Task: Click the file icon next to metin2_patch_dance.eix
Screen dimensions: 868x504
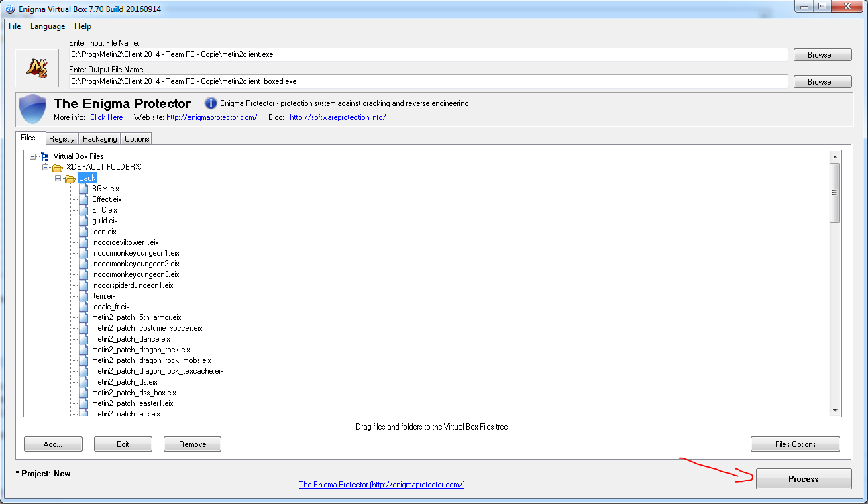Action: coord(83,339)
